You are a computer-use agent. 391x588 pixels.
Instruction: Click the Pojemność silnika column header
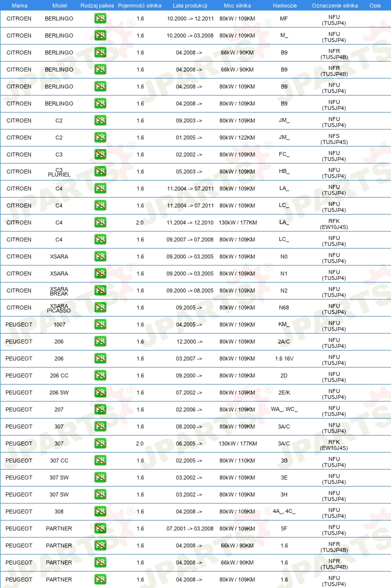140,5
